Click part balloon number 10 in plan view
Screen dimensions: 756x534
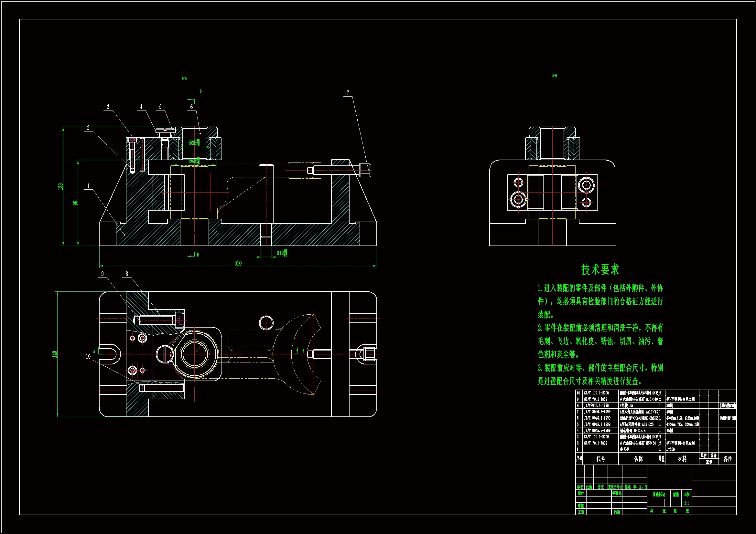tap(88, 357)
